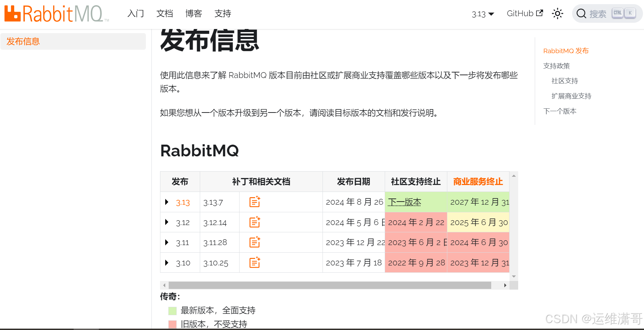The image size is (644, 330).
Task: Open release notes icon for 3.12.14
Action: pyautogui.click(x=255, y=222)
